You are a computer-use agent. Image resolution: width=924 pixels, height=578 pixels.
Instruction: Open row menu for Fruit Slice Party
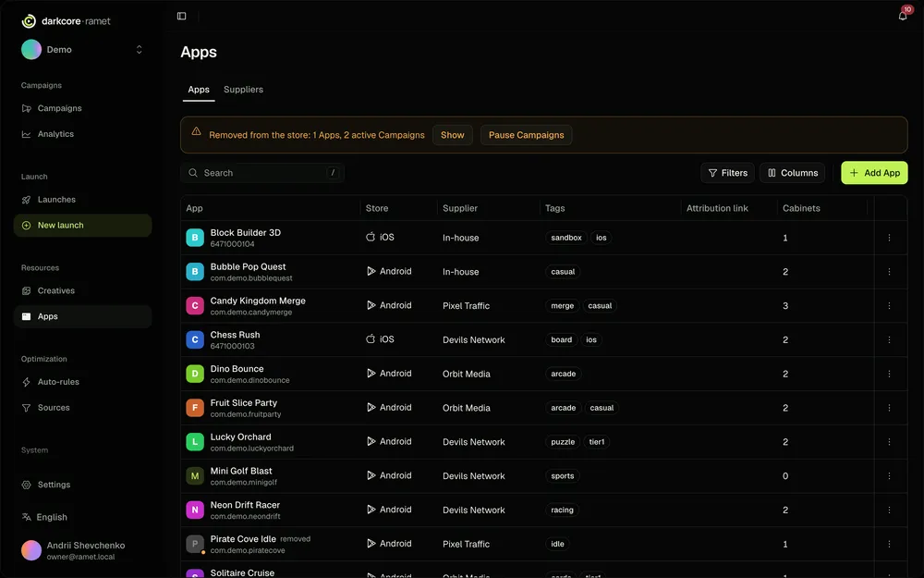pos(889,408)
